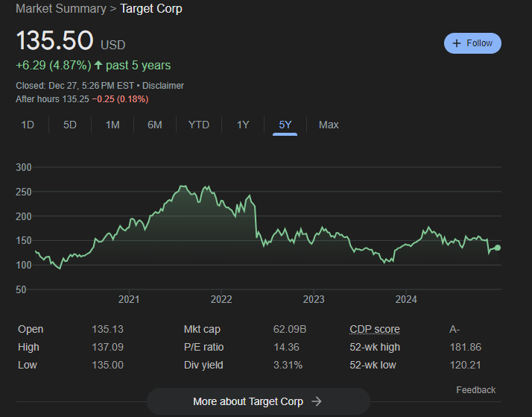Show the YTD chart range
Image resolution: width=532 pixels, height=417 pixels.
click(x=199, y=125)
